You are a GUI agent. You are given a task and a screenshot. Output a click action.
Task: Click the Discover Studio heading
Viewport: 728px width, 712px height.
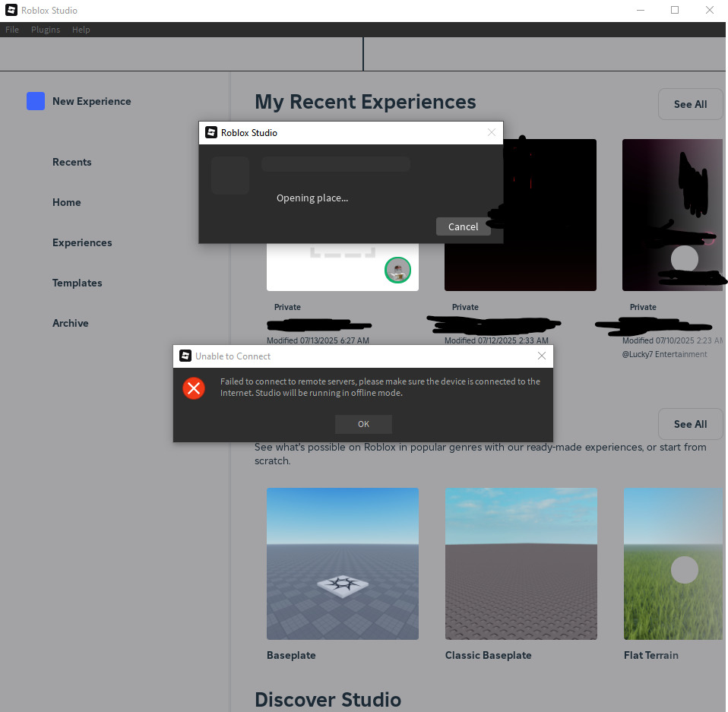tap(328, 700)
